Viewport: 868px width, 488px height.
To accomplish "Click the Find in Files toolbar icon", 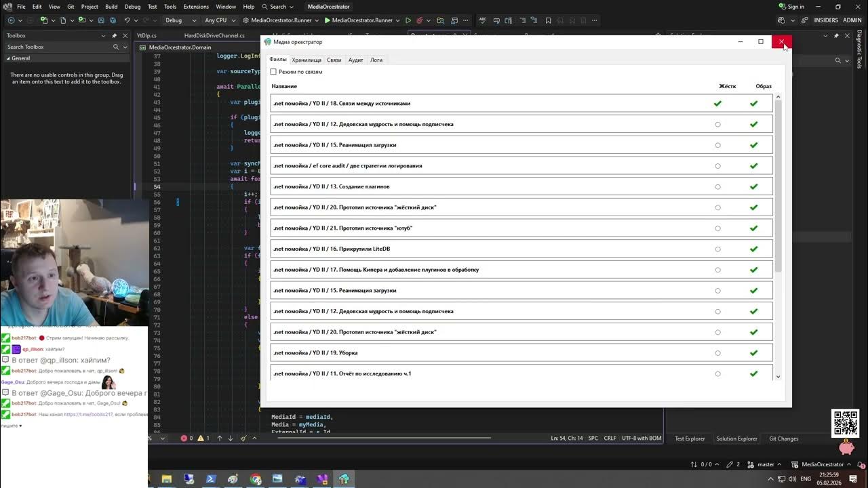I will coord(441,20).
